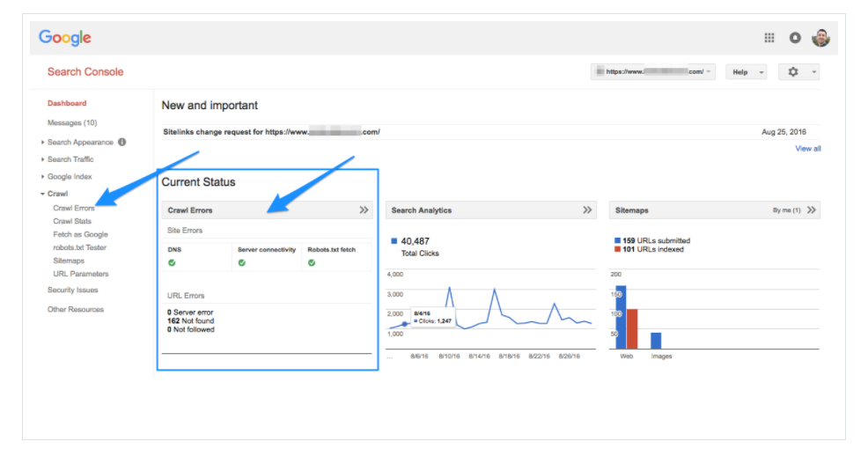Open the site property selector dropdown
This screenshot has width=868, height=456.
pyautogui.click(x=652, y=72)
